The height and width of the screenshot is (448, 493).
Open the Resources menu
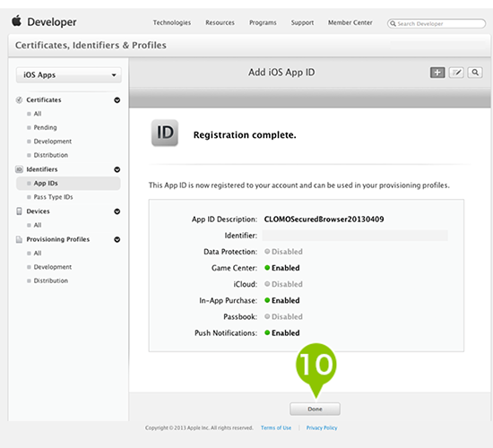click(x=221, y=22)
